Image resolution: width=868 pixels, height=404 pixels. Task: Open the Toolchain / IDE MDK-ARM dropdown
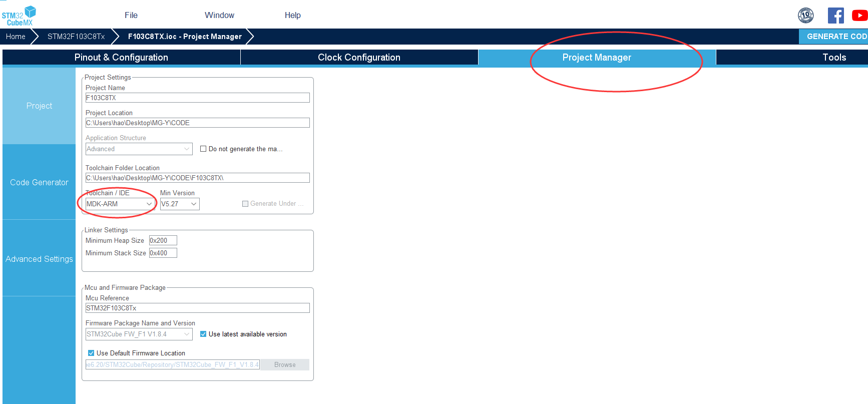[120, 204]
